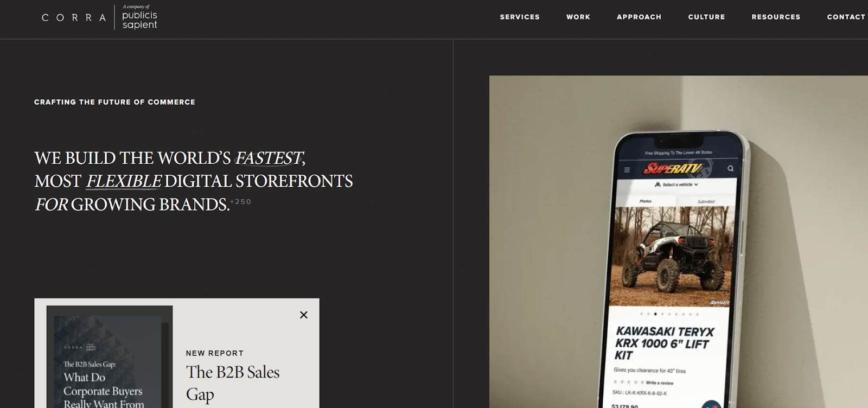The width and height of the screenshot is (868, 408).
Task: Click the Write a review link
Action: tap(659, 383)
